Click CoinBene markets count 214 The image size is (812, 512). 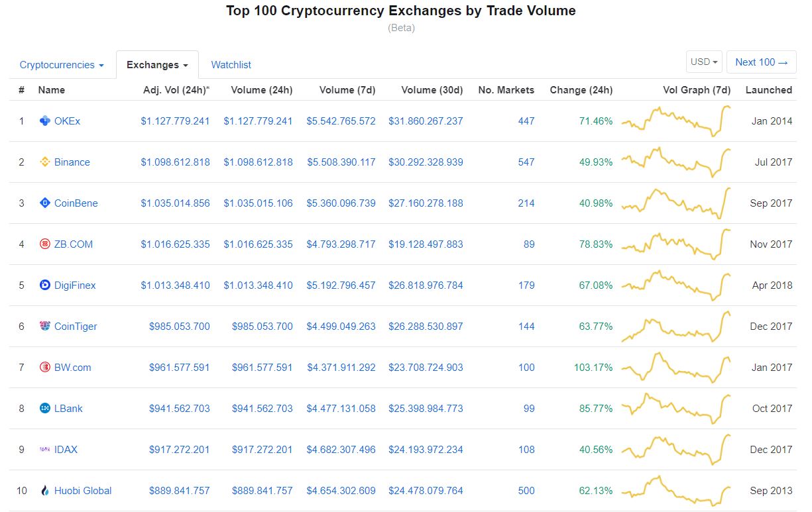526,203
